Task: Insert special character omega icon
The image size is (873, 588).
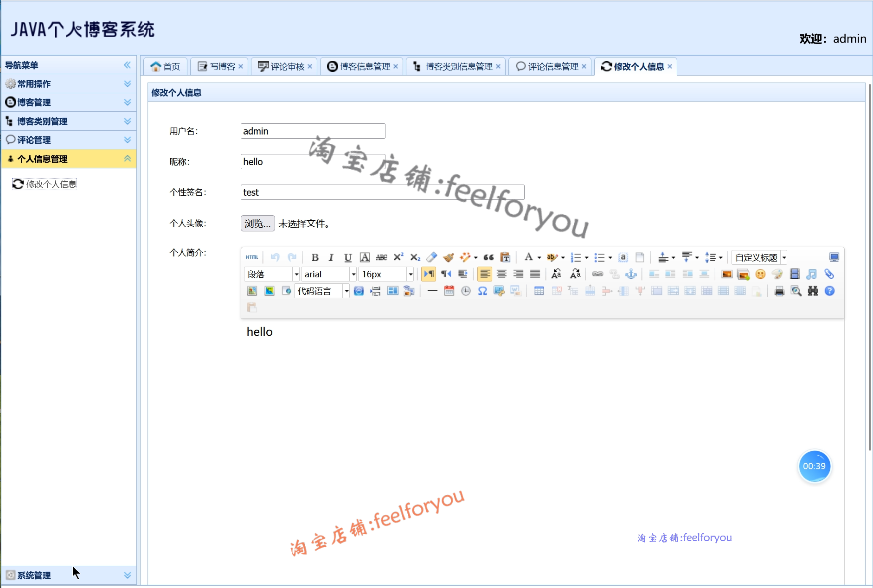Action: point(482,291)
